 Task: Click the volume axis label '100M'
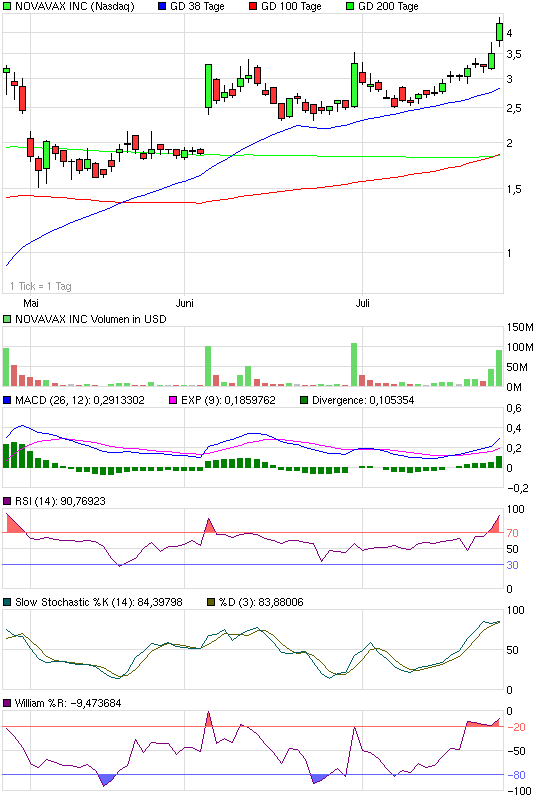click(x=520, y=348)
